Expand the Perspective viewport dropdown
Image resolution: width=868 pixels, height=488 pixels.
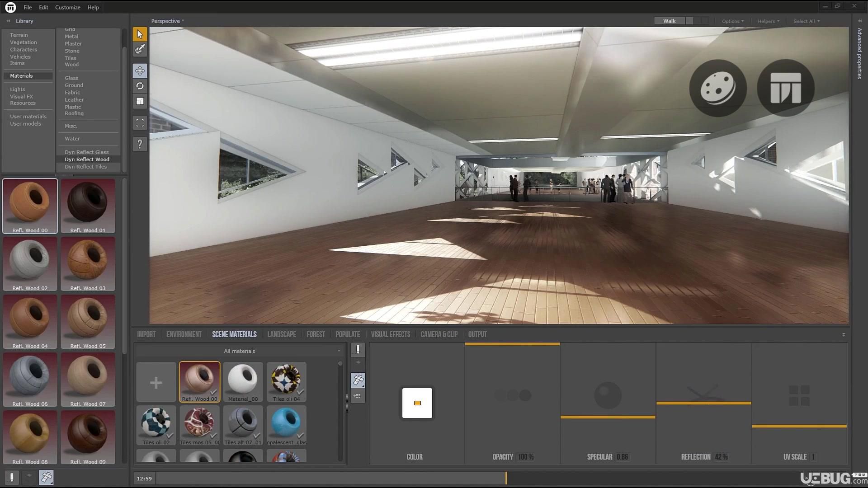(168, 21)
